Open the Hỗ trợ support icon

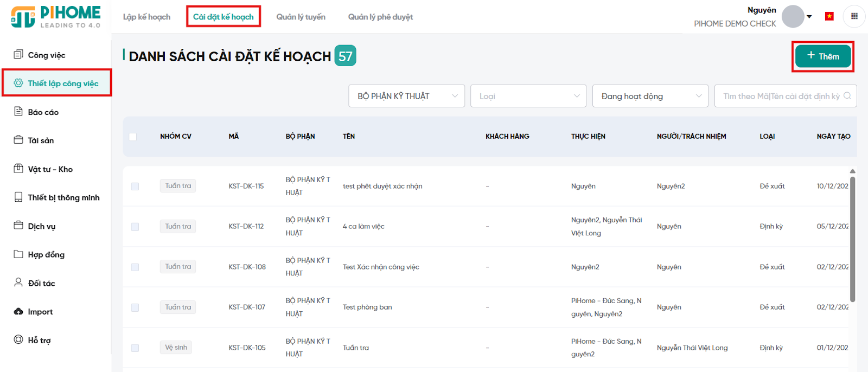point(18,339)
